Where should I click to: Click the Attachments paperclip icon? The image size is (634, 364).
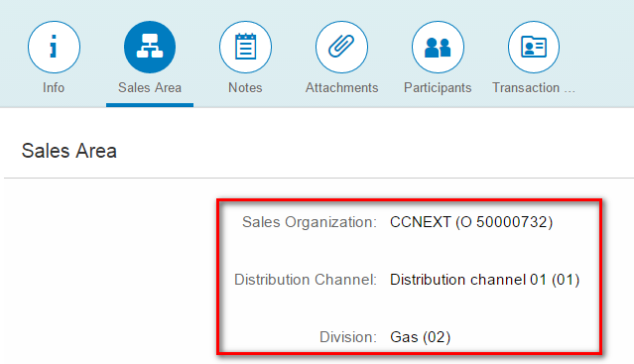tap(341, 47)
